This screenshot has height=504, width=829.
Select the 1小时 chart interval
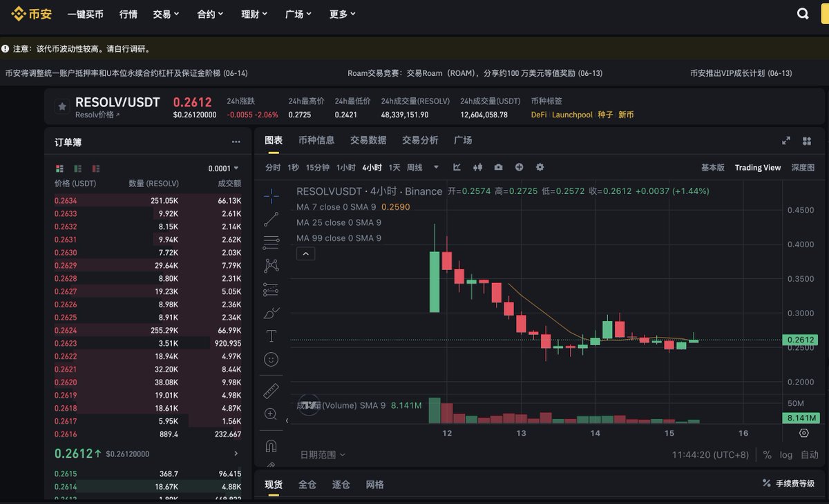(x=346, y=168)
